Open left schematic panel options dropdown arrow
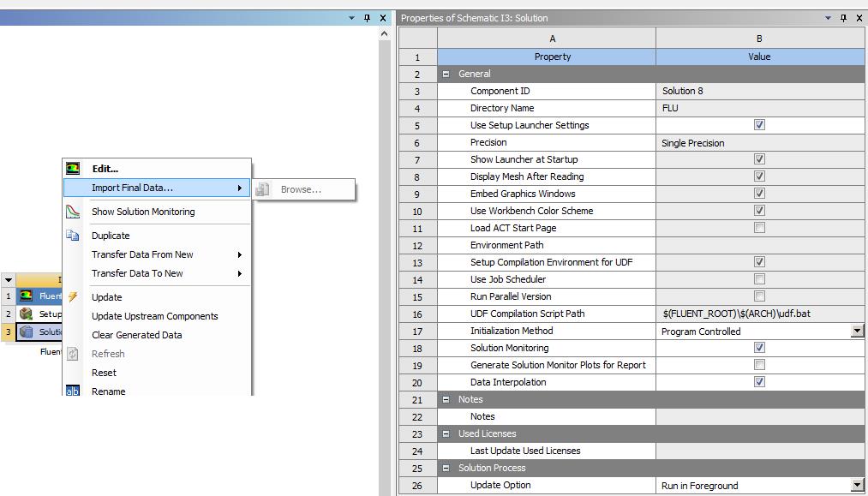This screenshot has width=868, height=496. (351, 18)
